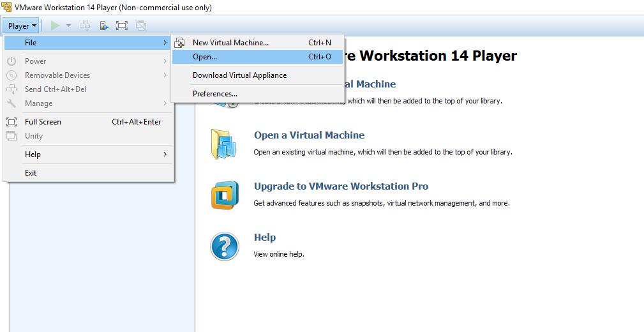Click the Unity menu icon
Screen dimensions: 644x332
coord(11,136)
